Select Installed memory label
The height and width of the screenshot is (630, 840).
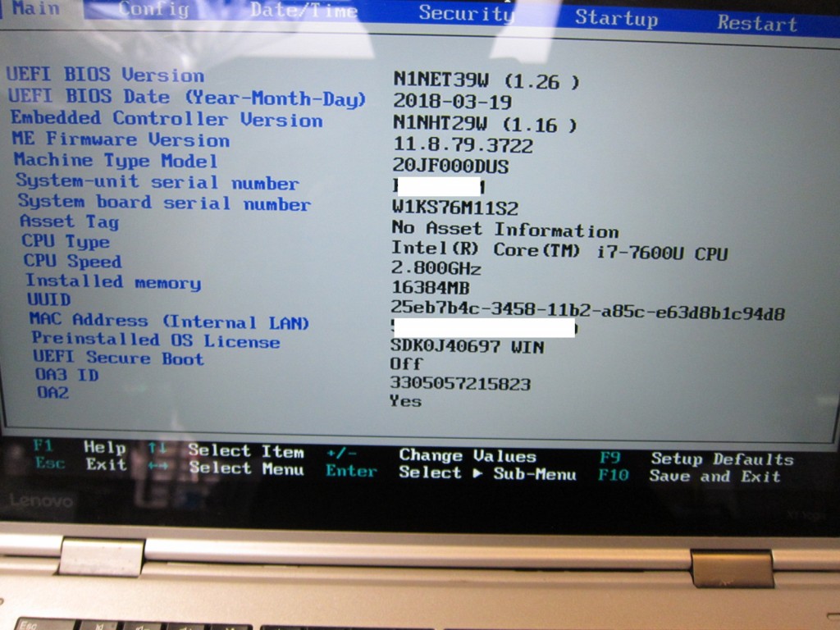113,282
